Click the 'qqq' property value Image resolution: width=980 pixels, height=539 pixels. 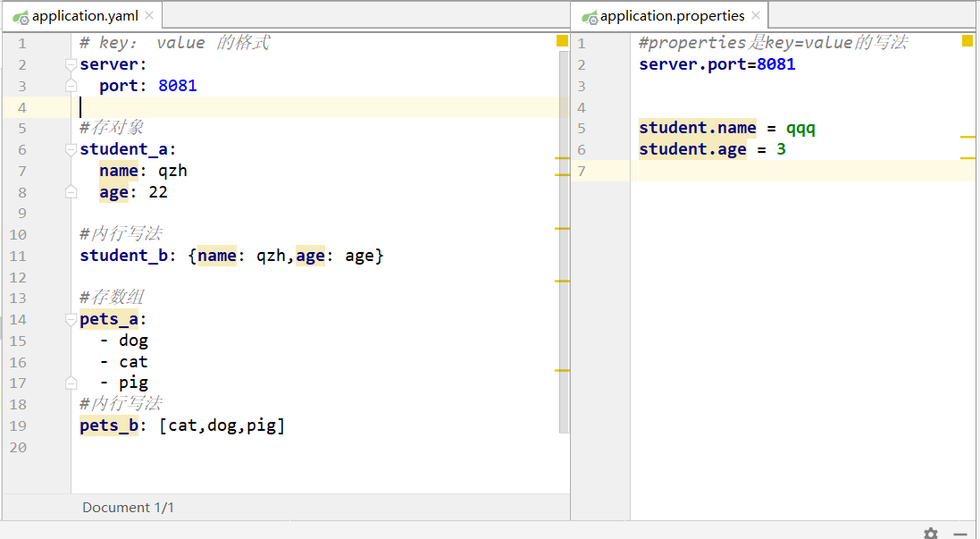click(800, 129)
